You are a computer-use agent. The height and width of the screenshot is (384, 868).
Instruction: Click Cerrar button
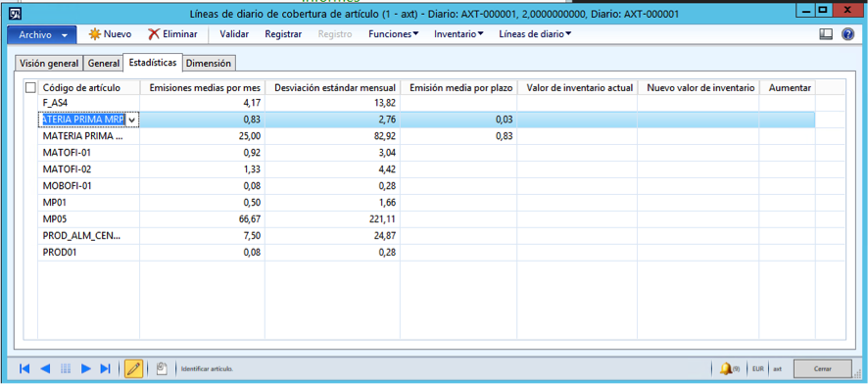822,368
